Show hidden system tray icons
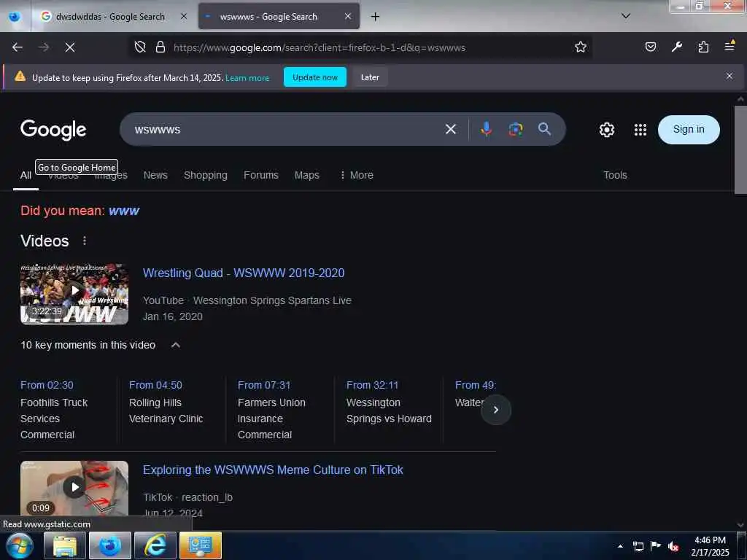Image resolution: width=747 pixels, height=560 pixels. tap(620, 546)
